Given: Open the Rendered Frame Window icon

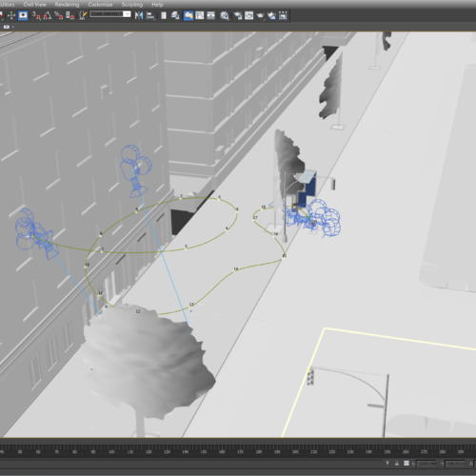Looking at the screenshot, I should (x=249, y=15).
